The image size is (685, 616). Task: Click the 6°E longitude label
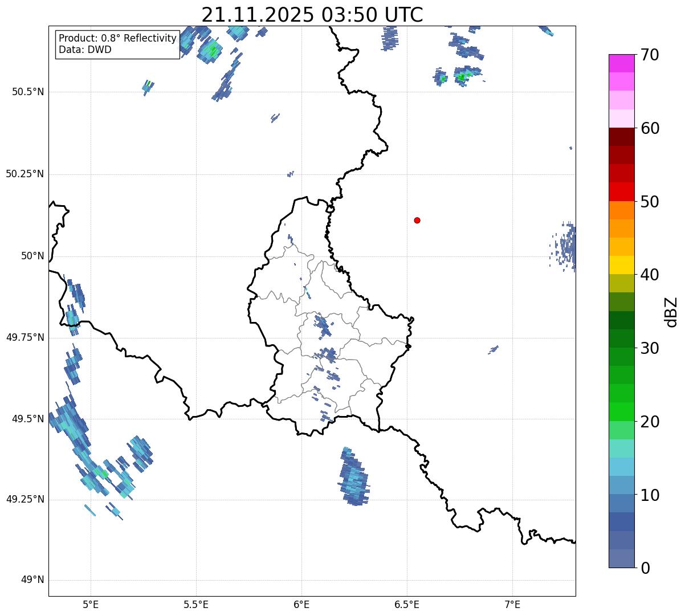(x=301, y=605)
